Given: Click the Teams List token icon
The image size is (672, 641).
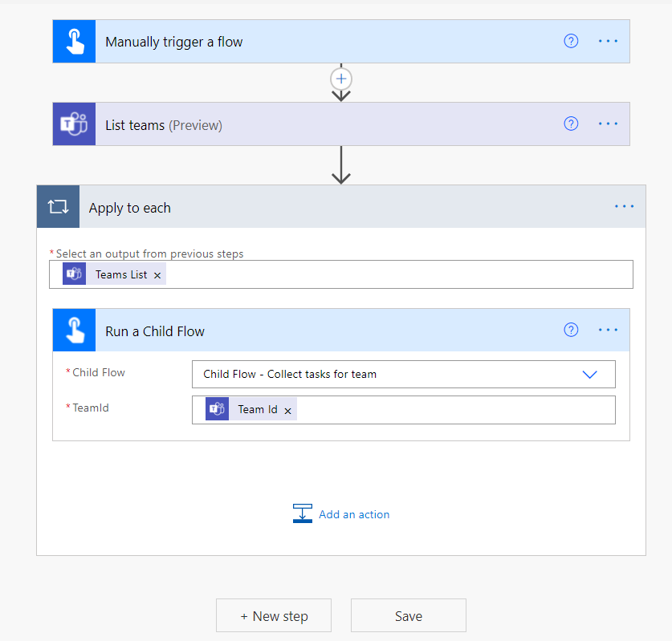Looking at the screenshot, I should point(74,274).
